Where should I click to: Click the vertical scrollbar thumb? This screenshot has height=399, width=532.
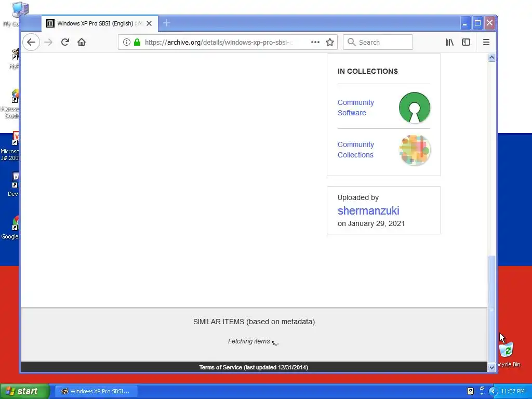coord(491,309)
